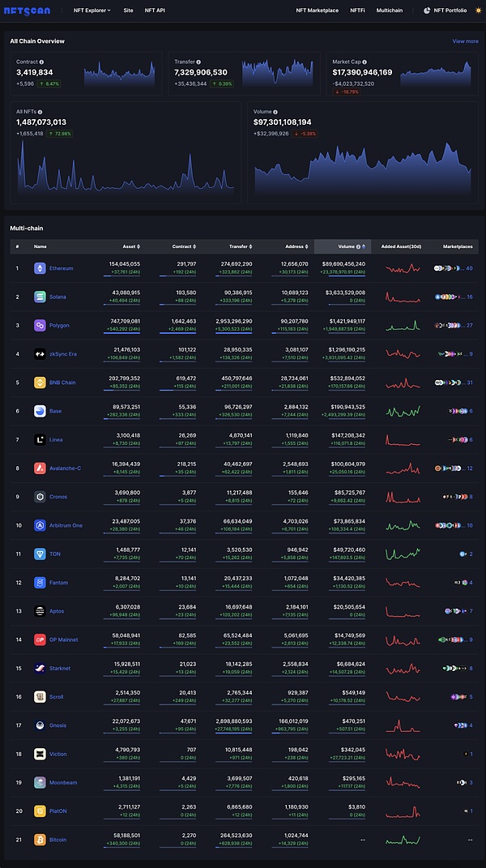486x868 pixels.
Task: Click the Bitcoin chain icon
Action: [x=40, y=840]
